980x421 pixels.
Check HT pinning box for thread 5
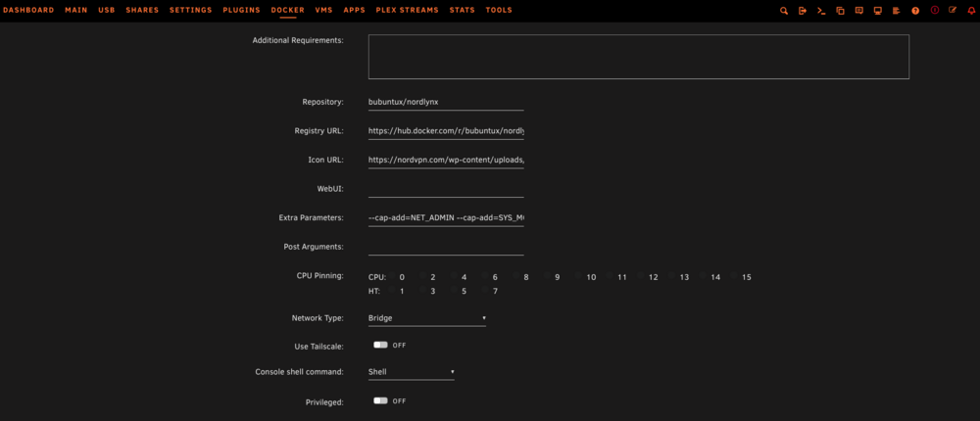pyautogui.click(x=455, y=291)
